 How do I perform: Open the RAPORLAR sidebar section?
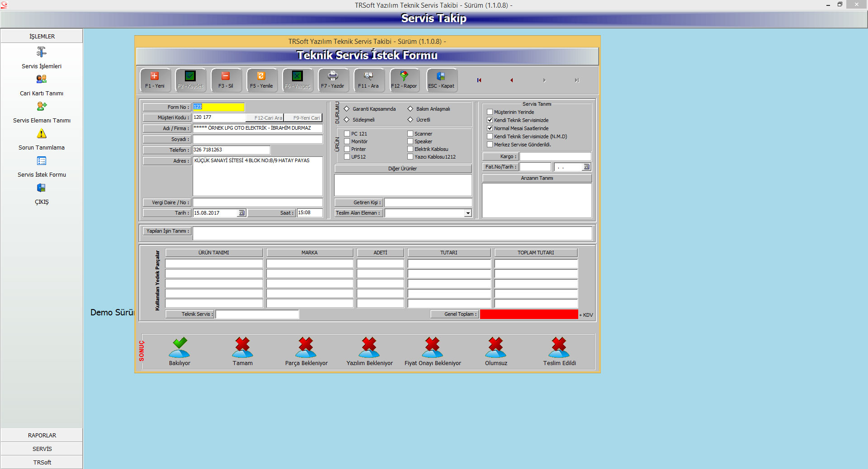[x=42, y=435]
